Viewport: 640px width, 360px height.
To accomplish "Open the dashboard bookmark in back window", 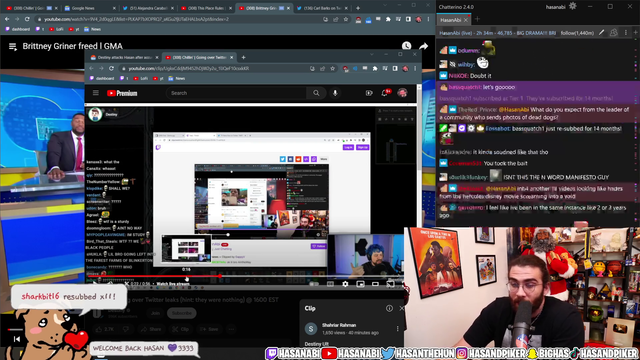I will [x=18, y=29].
